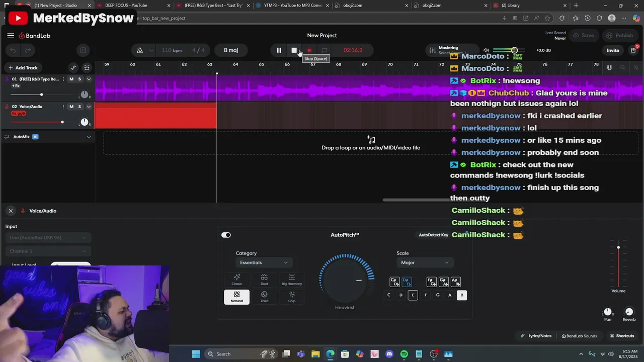The width and height of the screenshot is (644, 362).
Task: Open track 01 three-dot menu
Action: (x=63, y=79)
